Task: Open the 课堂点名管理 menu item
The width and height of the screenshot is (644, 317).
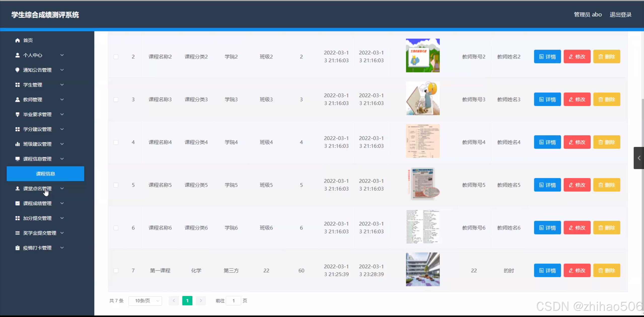Action: click(37, 188)
